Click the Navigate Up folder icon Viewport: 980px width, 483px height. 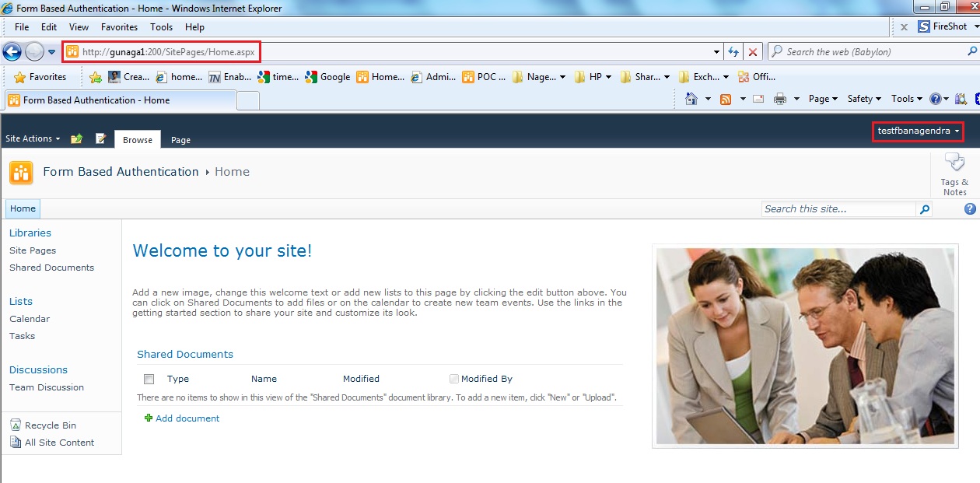(76, 138)
